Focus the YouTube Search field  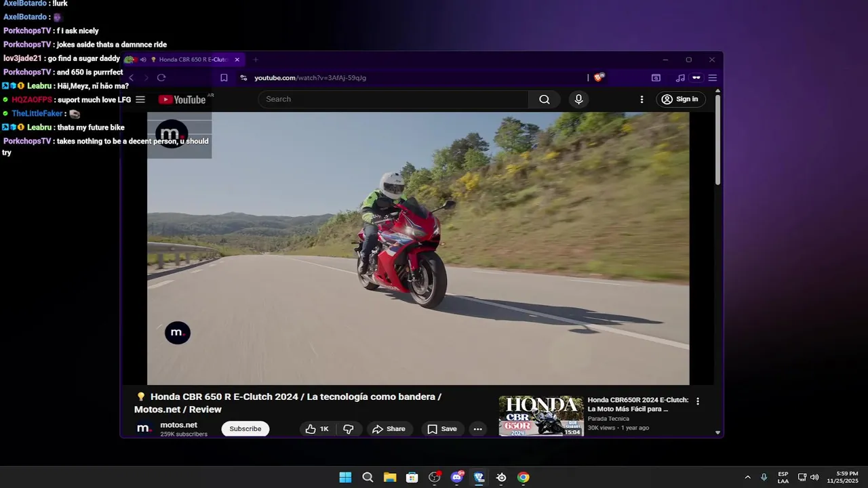pyautogui.click(x=393, y=100)
